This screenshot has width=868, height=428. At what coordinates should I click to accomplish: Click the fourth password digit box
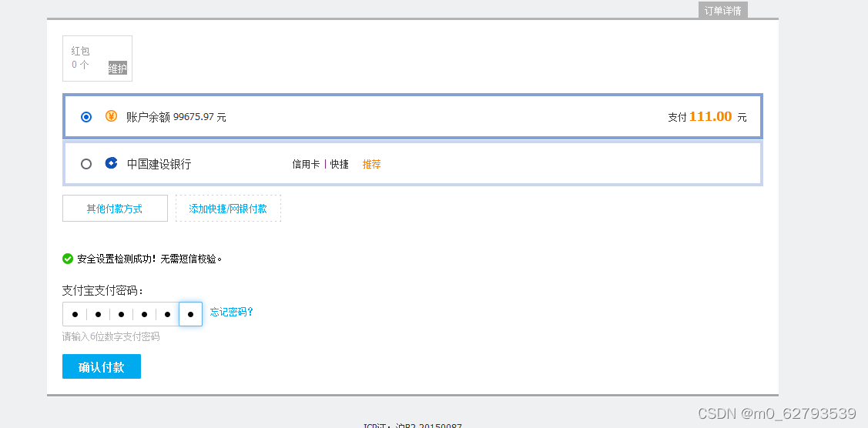pyautogui.click(x=144, y=314)
